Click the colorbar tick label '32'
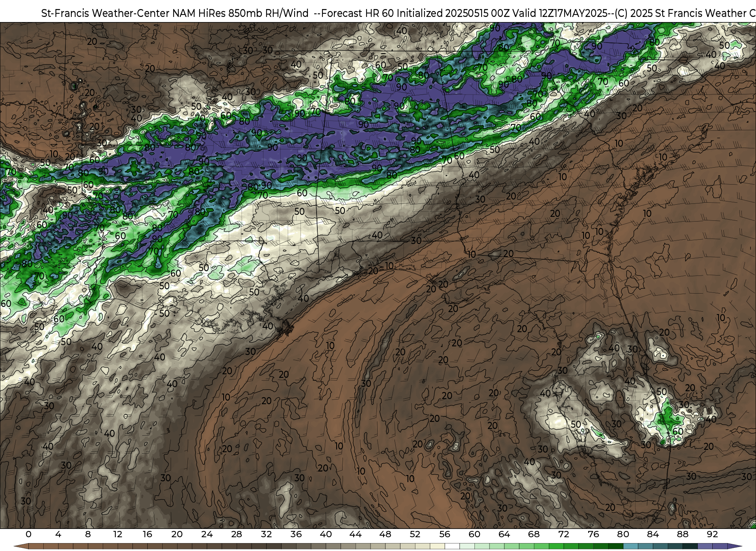This screenshot has width=756, height=551. [266, 534]
